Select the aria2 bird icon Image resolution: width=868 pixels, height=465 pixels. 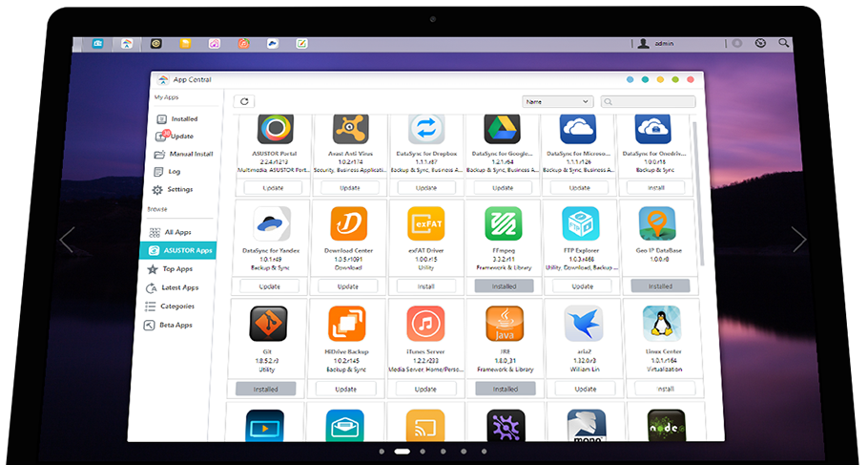click(x=584, y=324)
